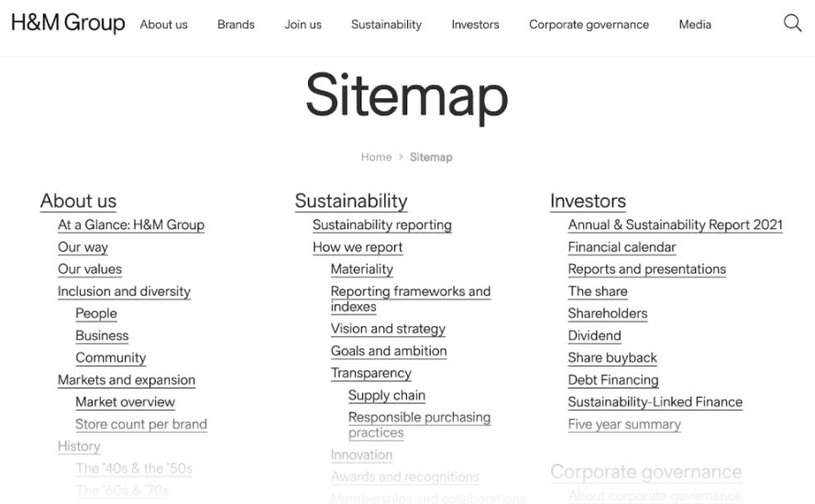The image size is (815, 504).
Task: Open Sustainability in the top navigation
Action: [x=386, y=25]
